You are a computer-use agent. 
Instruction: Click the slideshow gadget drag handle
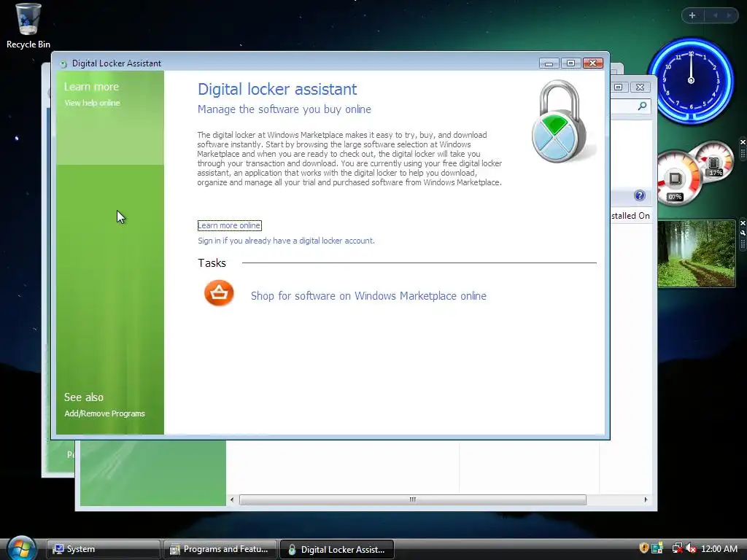[742, 244]
